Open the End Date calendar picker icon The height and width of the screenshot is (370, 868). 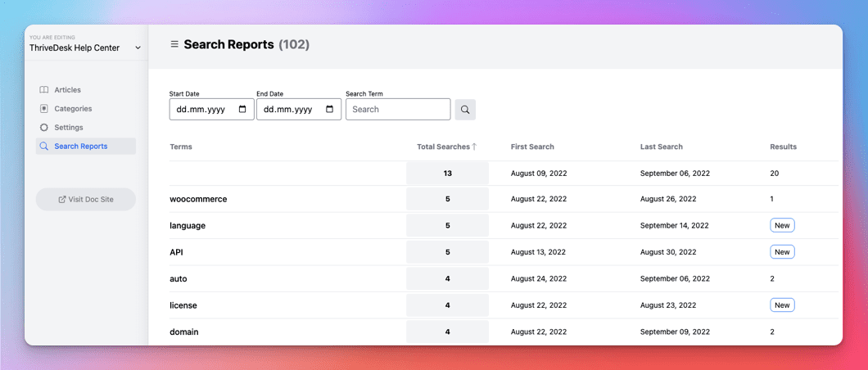click(330, 110)
